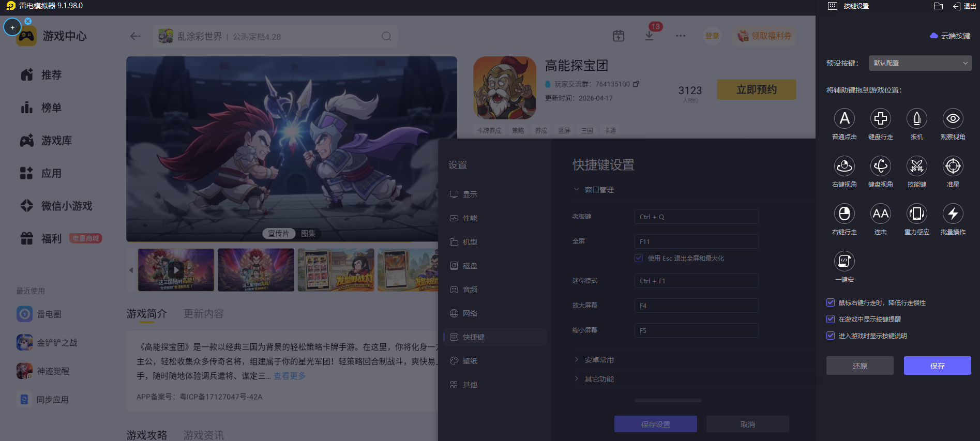980x441 pixels.
Task: Open the calendar check-in icon
Action: tap(619, 36)
